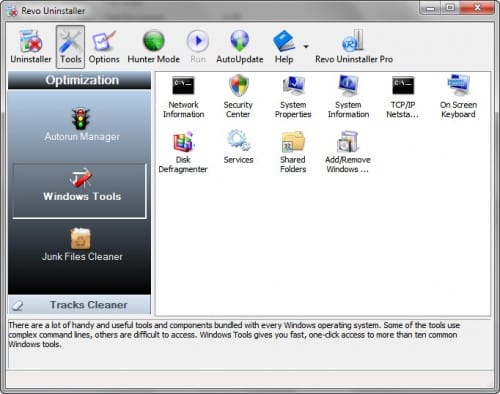
Task: Click the Tracks Cleaner eraser icon
Action: click(18, 305)
